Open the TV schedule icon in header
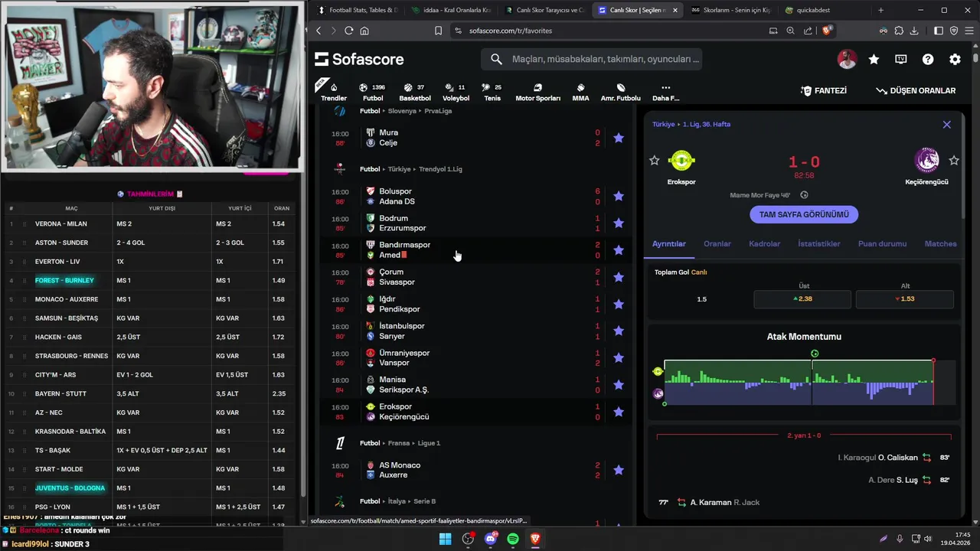Screen dimensions: 980x551 [901, 59]
